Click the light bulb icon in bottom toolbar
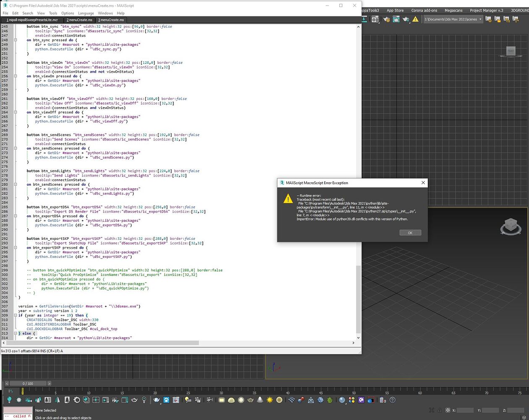This screenshot has height=420, width=529. point(9,400)
